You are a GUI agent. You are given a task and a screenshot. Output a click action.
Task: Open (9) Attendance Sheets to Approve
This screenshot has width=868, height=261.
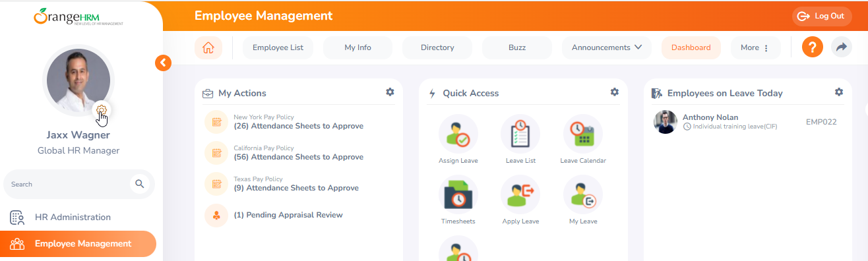coord(296,188)
